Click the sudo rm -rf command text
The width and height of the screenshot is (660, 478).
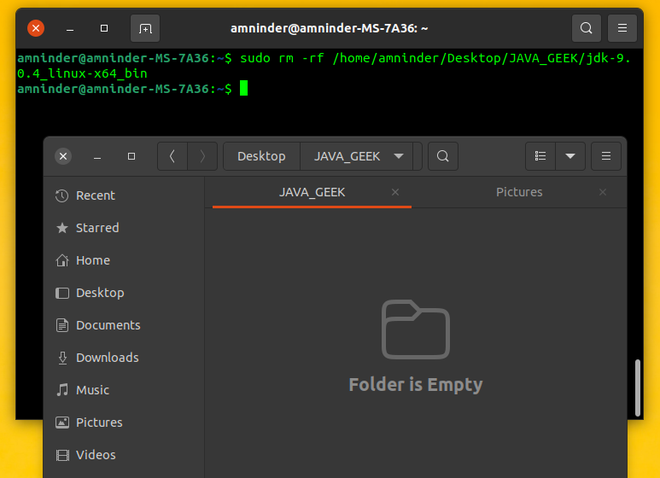[324, 66]
